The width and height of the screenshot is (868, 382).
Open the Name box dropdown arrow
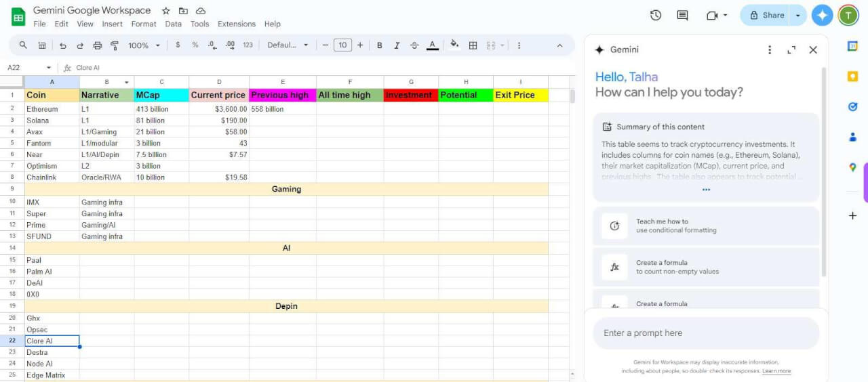click(49, 68)
